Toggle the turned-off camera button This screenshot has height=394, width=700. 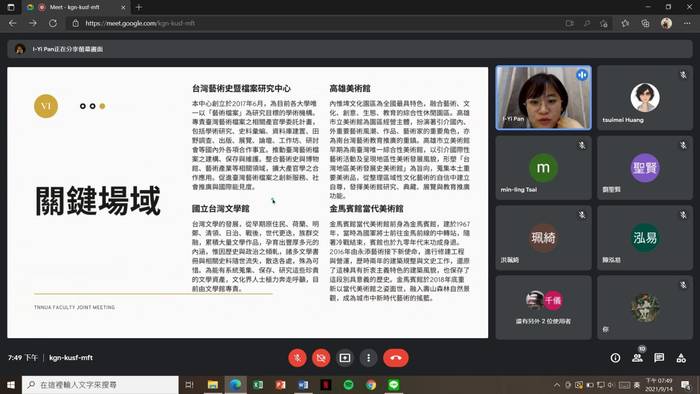(321, 358)
